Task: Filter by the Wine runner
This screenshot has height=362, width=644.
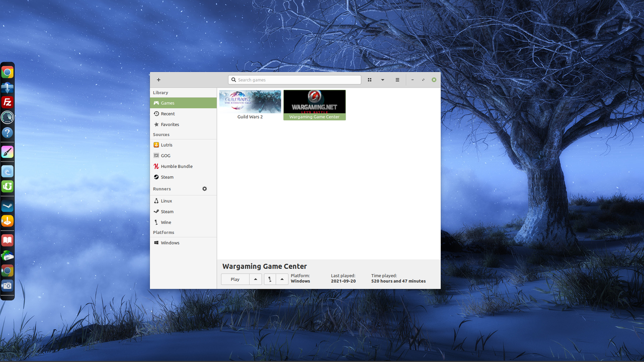Action: [183, 222]
